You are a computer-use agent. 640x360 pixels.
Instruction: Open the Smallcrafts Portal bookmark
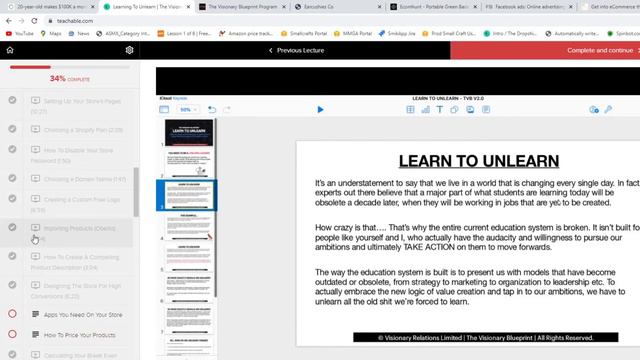pos(304,33)
